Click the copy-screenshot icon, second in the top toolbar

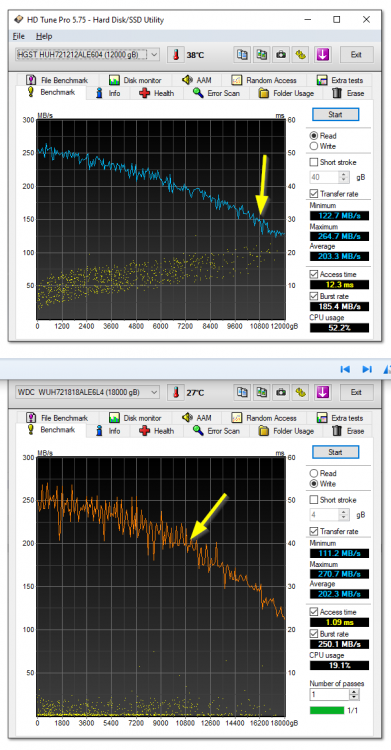(x=261, y=55)
